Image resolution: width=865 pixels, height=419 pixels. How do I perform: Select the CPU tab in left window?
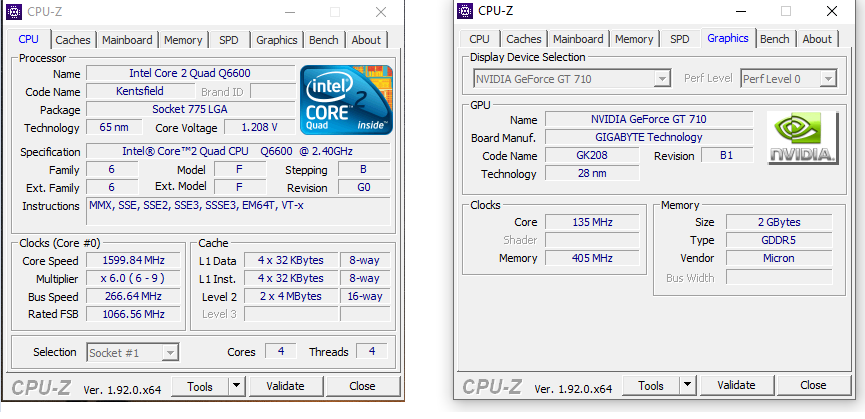click(29, 39)
